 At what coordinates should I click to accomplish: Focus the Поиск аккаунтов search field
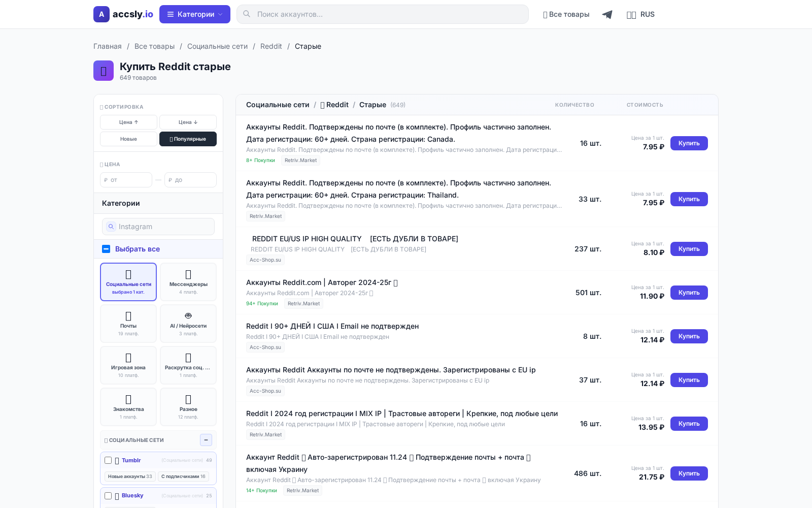[x=383, y=14]
